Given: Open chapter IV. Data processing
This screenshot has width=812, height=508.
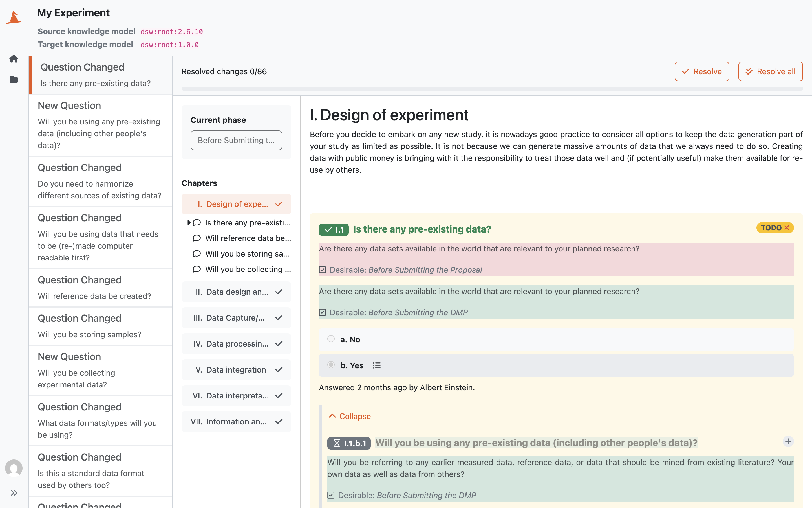Looking at the screenshot, I should [x=236, y=344].
